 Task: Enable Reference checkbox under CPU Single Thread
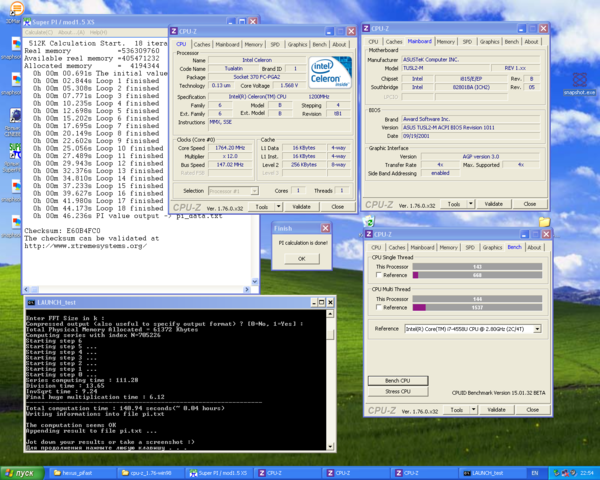378,275
